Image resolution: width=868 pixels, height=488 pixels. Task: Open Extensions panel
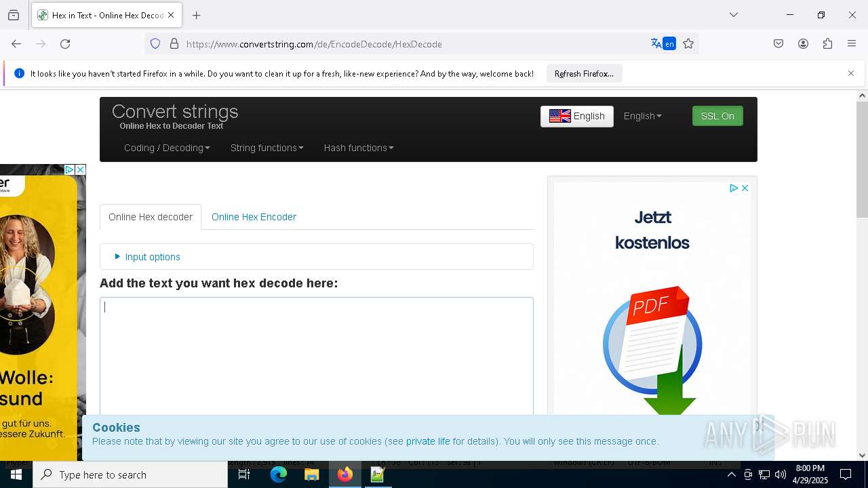827,44
